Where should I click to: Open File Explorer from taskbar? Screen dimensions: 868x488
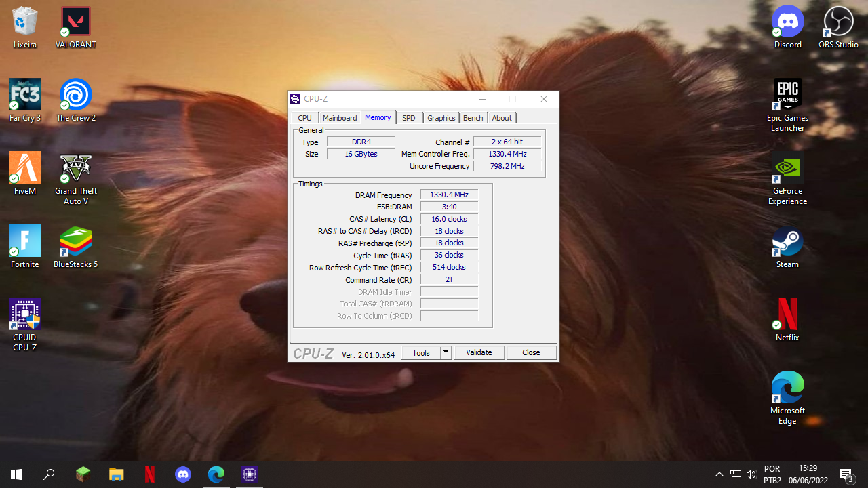tap(117, 474)
